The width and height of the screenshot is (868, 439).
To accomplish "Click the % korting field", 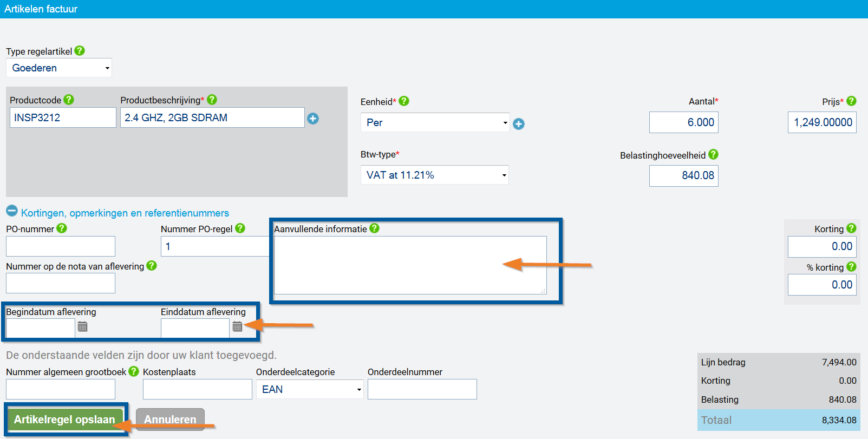I will [x=822, y=285].
